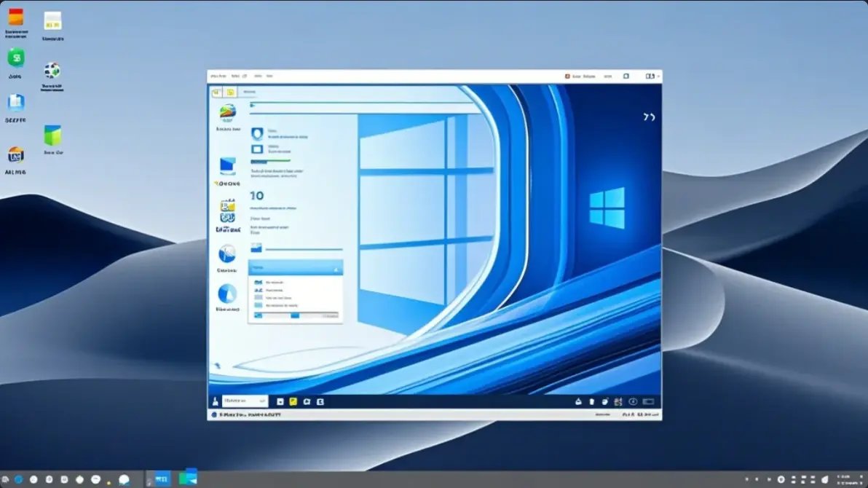Image resolution: width=868 pixels, height=488 pixels.
Task: Click the tilted blue square icon in the inner sidebar
Action: 227,165
